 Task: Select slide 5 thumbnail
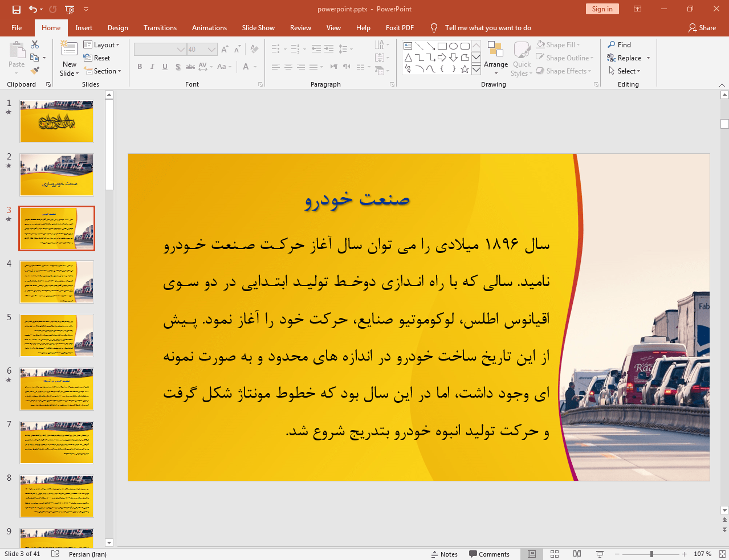[x=56, y=336]
